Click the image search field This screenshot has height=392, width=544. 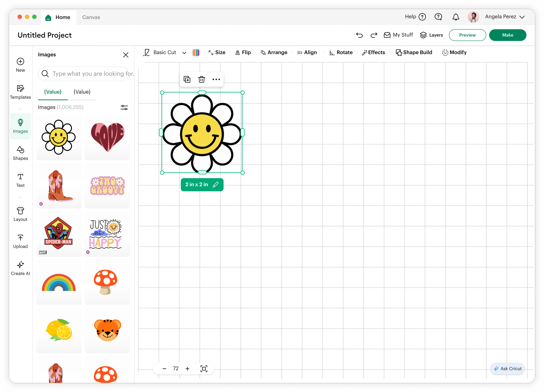click(x=86, y=74)
